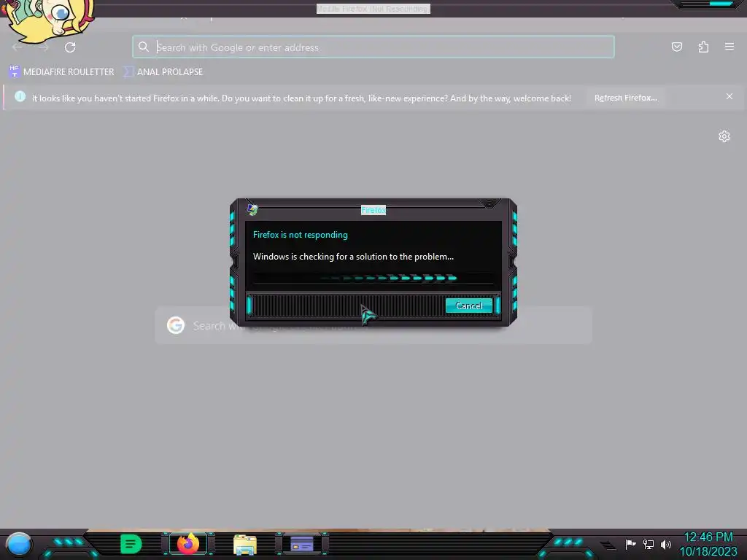Open the Save to Pocket icon
The image size is (747, 560).
click(x=676, y=47)
